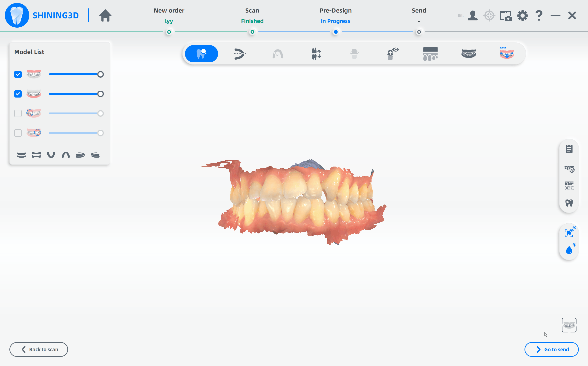Open the beta orthodontic simulation tool
588x366 pixels.
(x=507, y=53)
